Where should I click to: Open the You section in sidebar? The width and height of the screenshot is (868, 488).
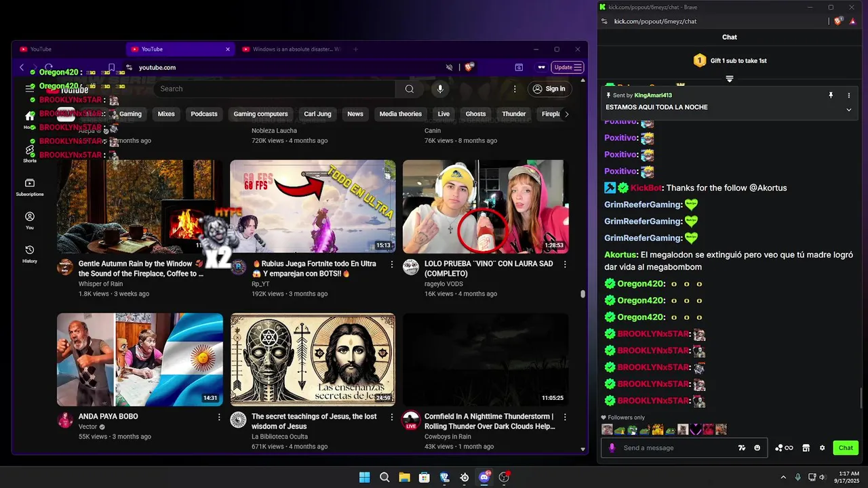(30, 221)
